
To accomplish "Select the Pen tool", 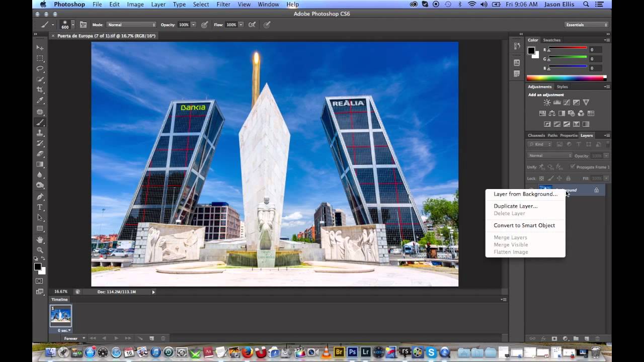I will click(40, 197).
